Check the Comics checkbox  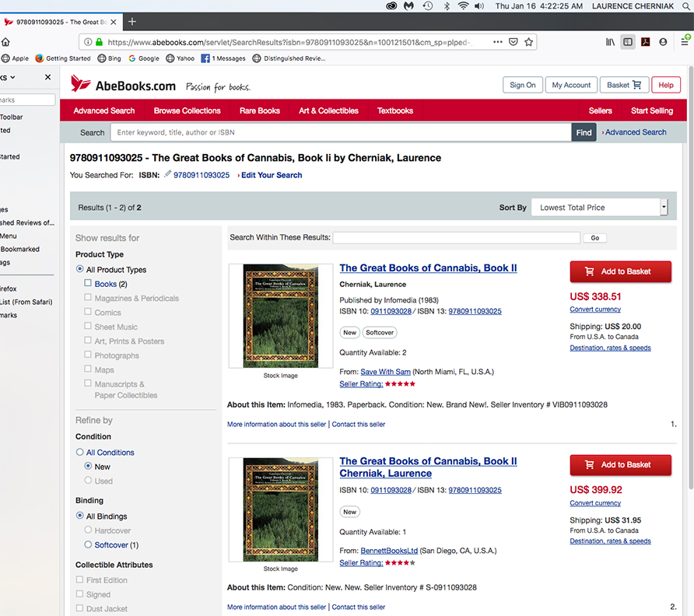coord(88,312)
